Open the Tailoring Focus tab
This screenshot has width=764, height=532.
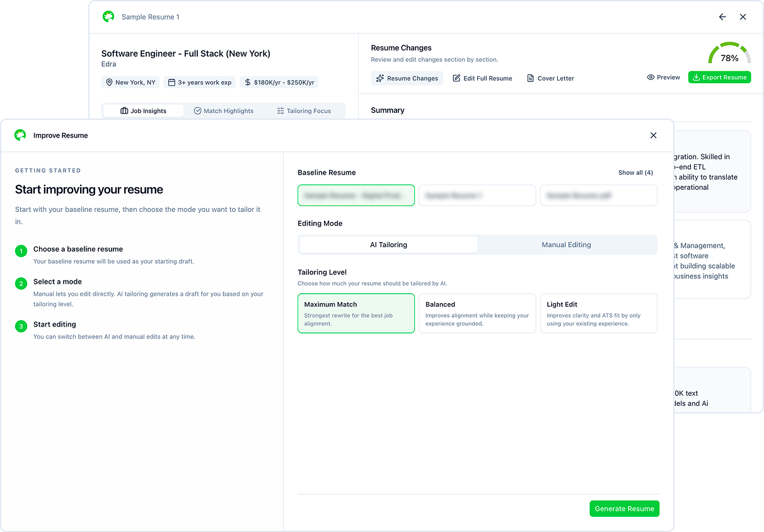(x=303, y=111)
